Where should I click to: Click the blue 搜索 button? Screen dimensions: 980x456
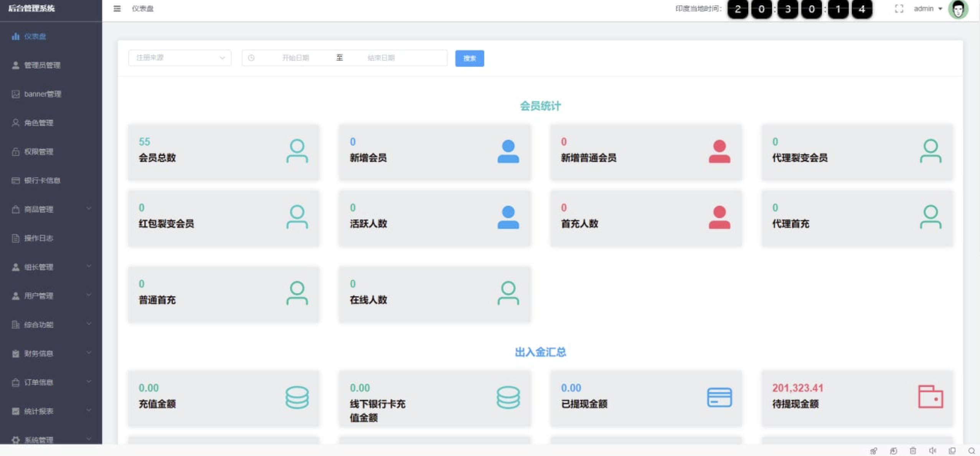pyautogui.click(x=469, y=58)
